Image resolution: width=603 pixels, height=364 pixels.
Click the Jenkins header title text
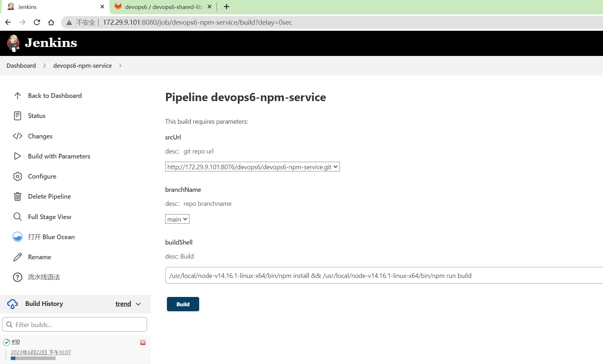(51, 43)
